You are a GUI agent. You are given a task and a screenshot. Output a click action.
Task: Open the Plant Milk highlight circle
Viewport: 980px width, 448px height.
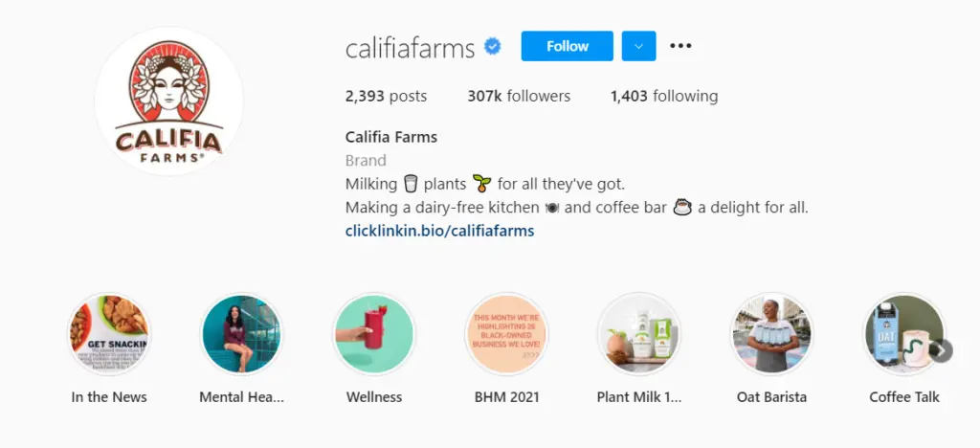(x=638, y=334)
